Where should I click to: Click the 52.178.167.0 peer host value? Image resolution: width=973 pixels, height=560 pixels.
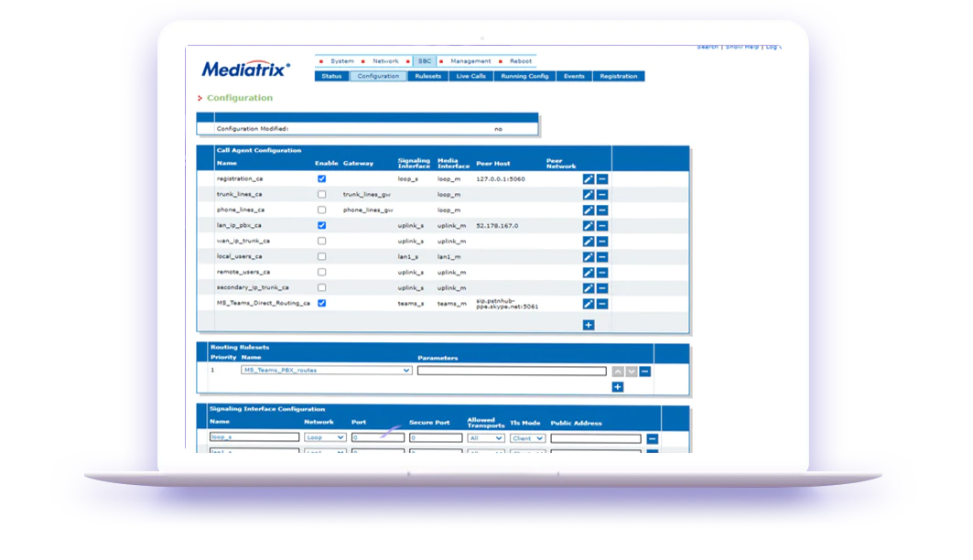click(x=497, y=226)
